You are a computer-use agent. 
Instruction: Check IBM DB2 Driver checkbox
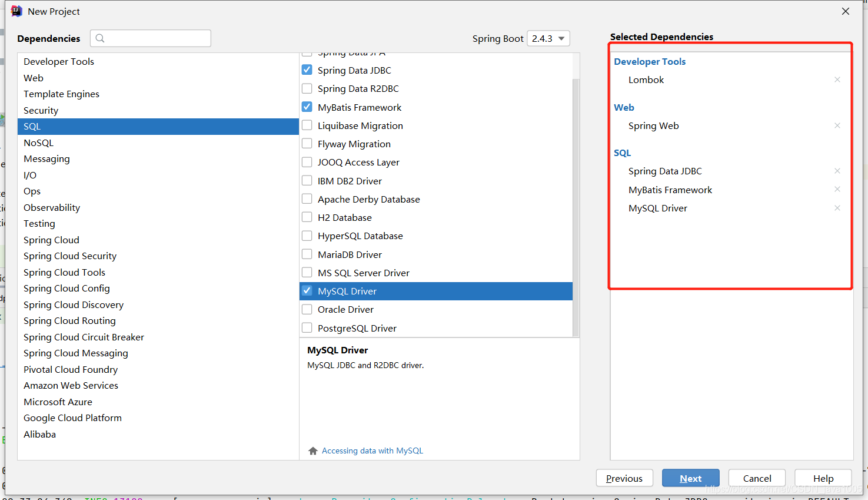click(x=307, y=181)
